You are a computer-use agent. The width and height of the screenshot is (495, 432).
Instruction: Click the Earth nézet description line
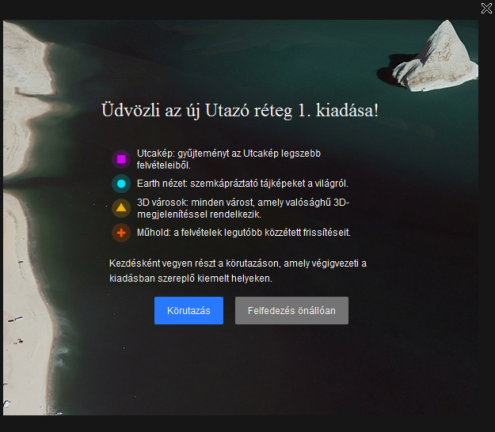click(242, 183)
